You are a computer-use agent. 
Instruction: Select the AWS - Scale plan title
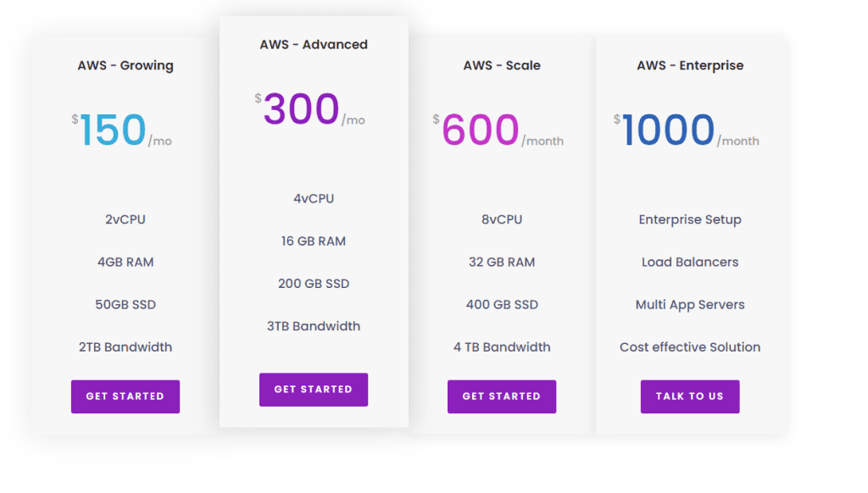pos(502,65)
